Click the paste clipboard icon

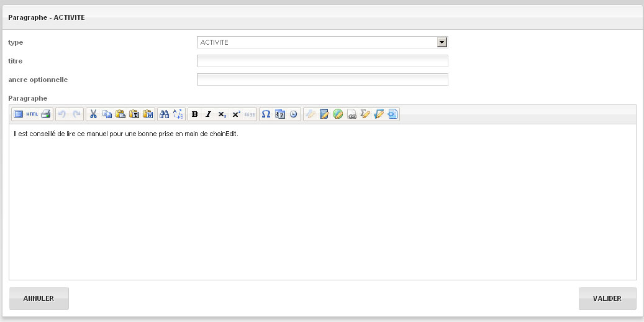[120, 114]
